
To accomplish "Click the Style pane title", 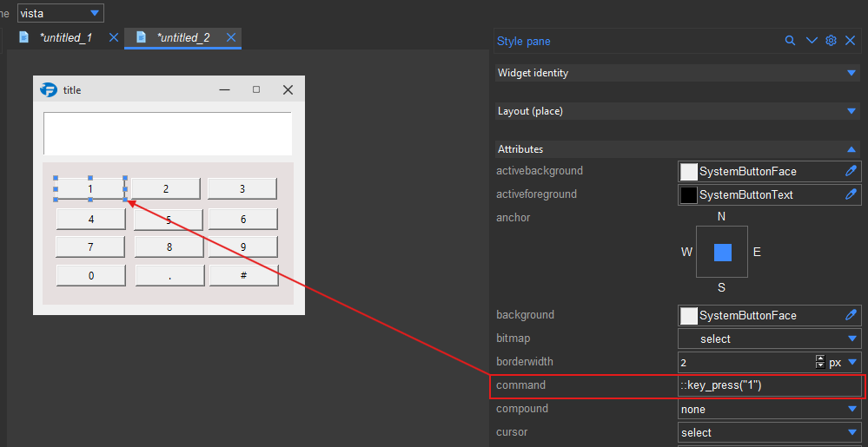I will pos(524,41).
